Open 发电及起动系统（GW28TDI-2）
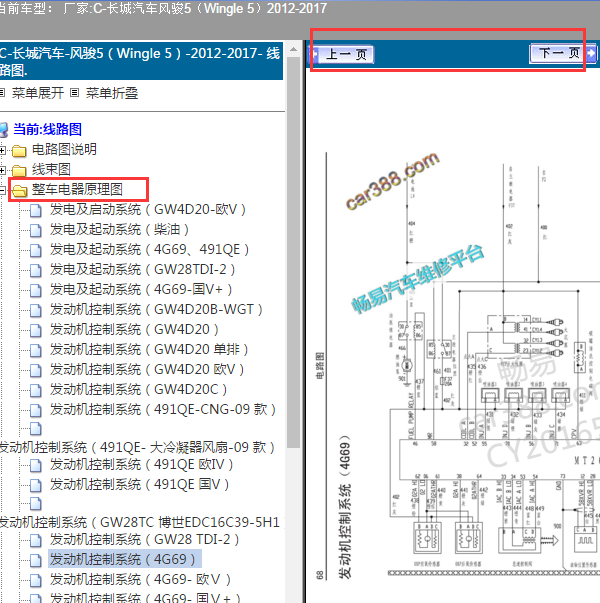Image resolution: width=600 pixels, height=603 pixels. pyautogui.click(x=143, y=270)
